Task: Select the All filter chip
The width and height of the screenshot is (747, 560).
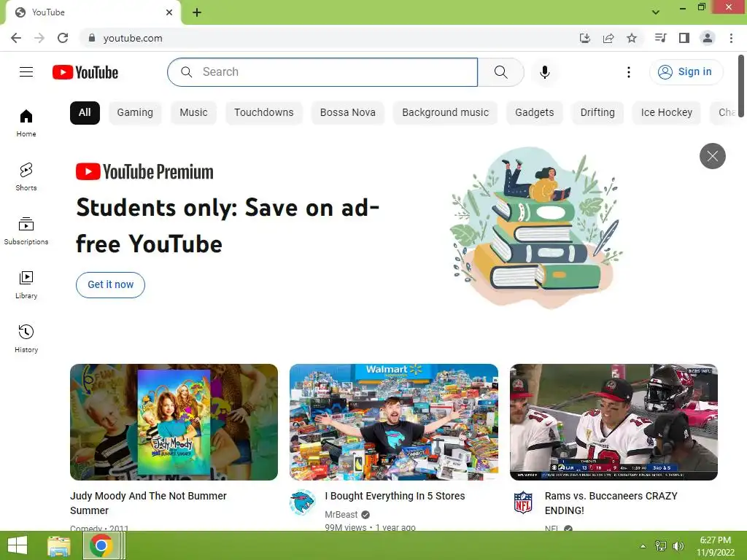Action: [x=85, y=113]
